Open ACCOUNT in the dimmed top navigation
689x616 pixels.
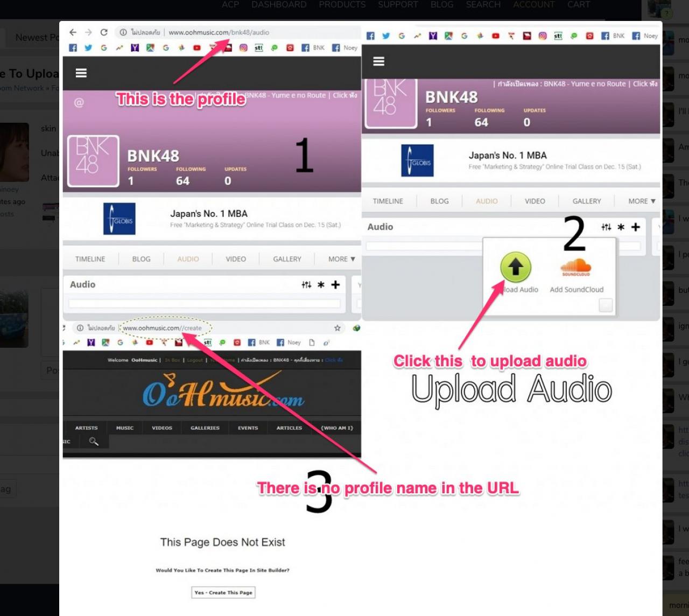pos(534,5)
